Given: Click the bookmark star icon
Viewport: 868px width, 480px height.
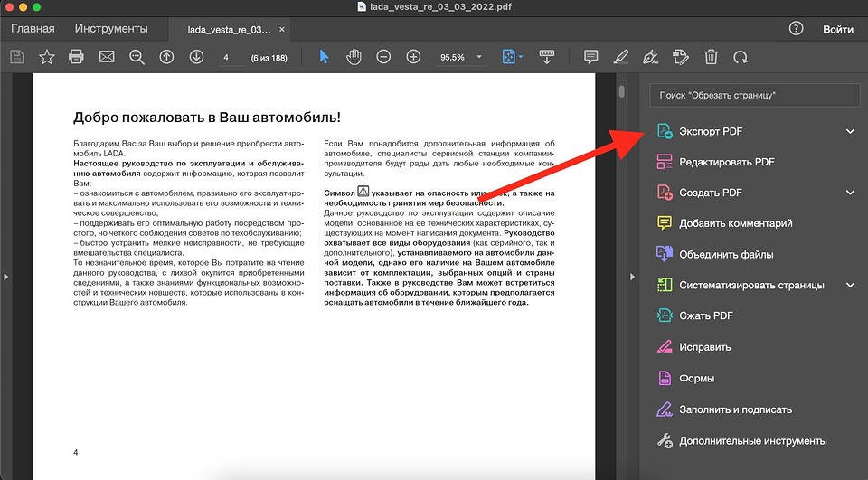Looking at the screenshot, I should point(46,57).
